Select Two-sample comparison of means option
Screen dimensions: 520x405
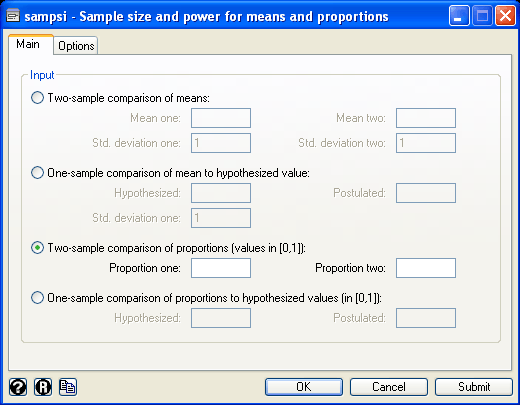click(37, 98)
